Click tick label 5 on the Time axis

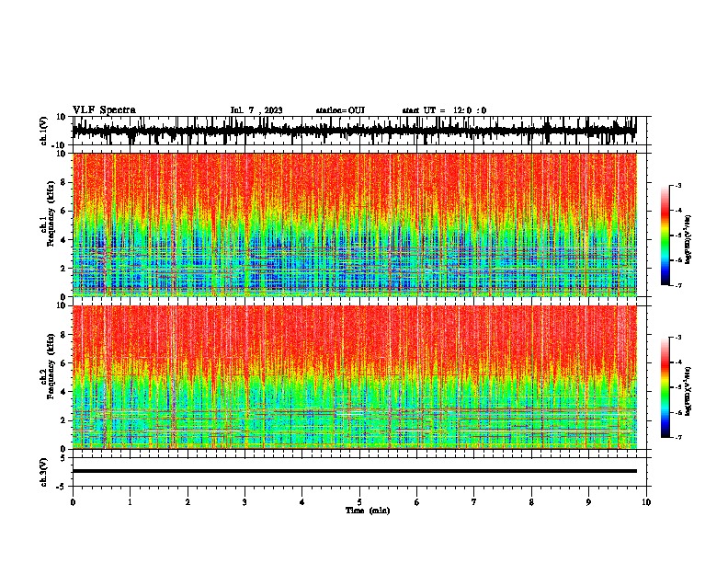pos(359,502)
